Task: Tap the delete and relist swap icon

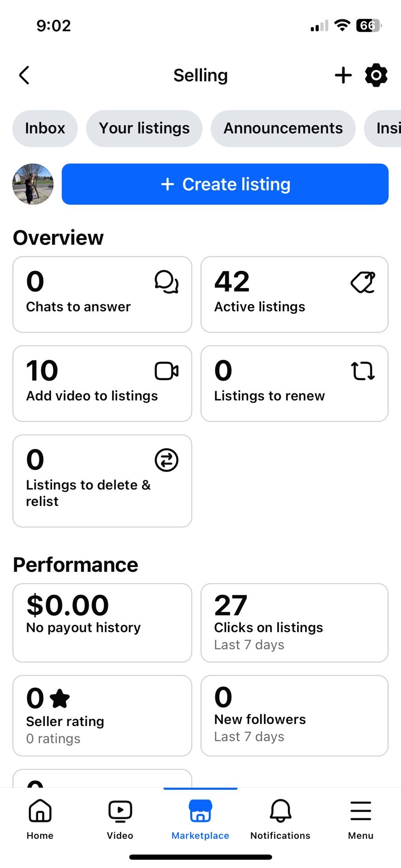Action: pyautogui.click(x=166, y=460)
